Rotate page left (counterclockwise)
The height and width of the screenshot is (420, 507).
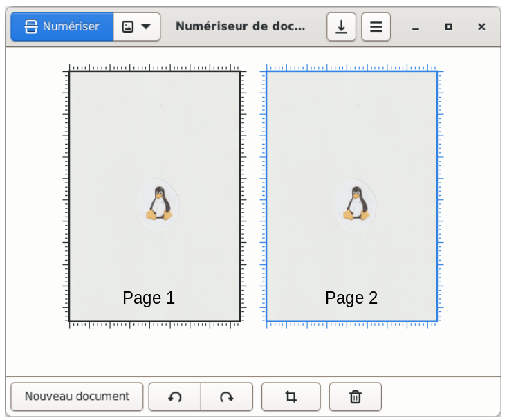pos(174,396)
